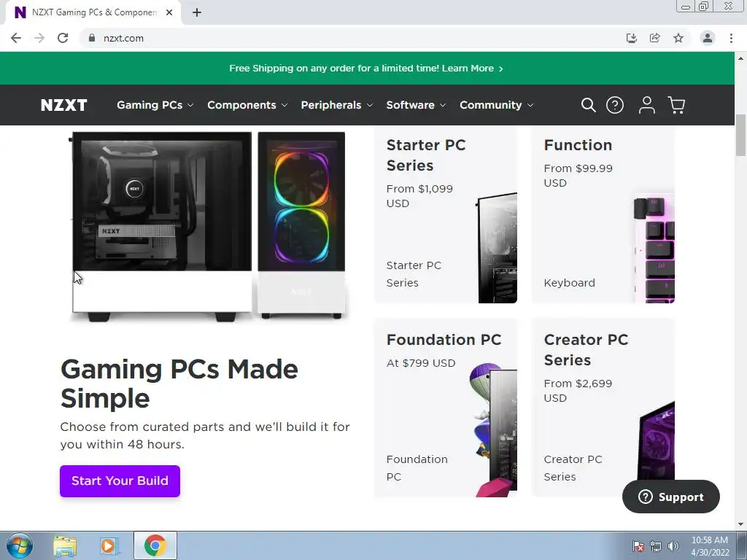Open the site search magnifier icon
Viewport: 747px width, 560px height.
click(x=589, y=105)
